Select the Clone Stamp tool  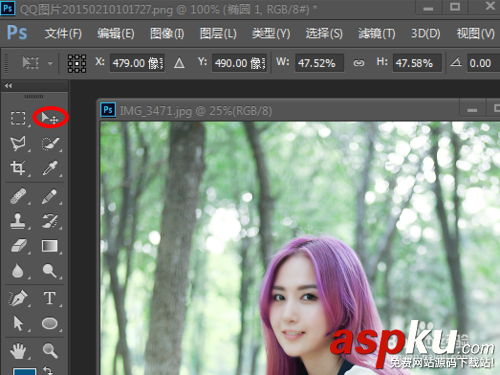18,221
